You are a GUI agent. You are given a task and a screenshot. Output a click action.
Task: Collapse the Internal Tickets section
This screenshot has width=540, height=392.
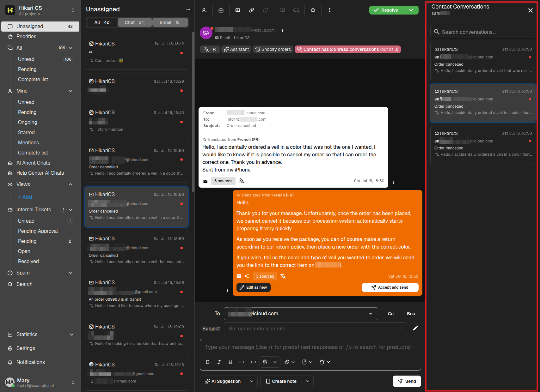pyautogui.click(x=71, y=210)
